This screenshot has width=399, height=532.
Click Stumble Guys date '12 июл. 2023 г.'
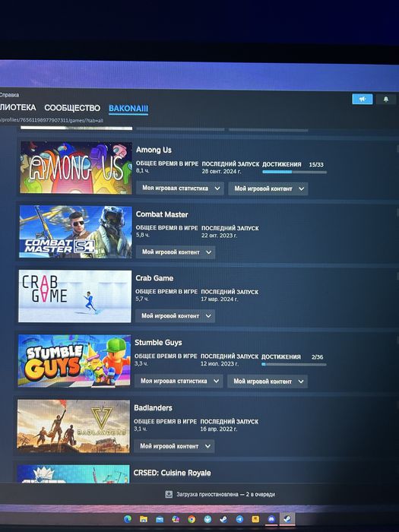click(220, 363)
